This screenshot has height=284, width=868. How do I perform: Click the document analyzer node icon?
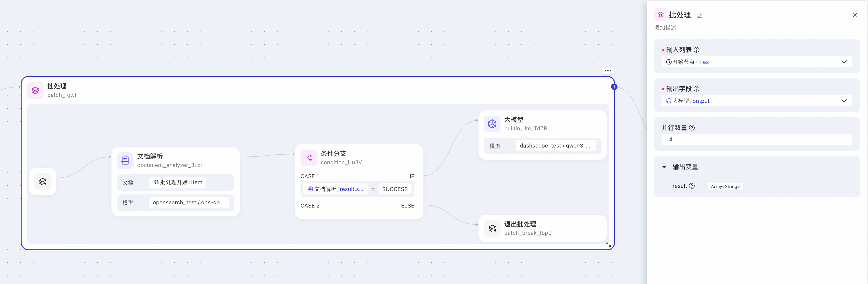(125, 161)
